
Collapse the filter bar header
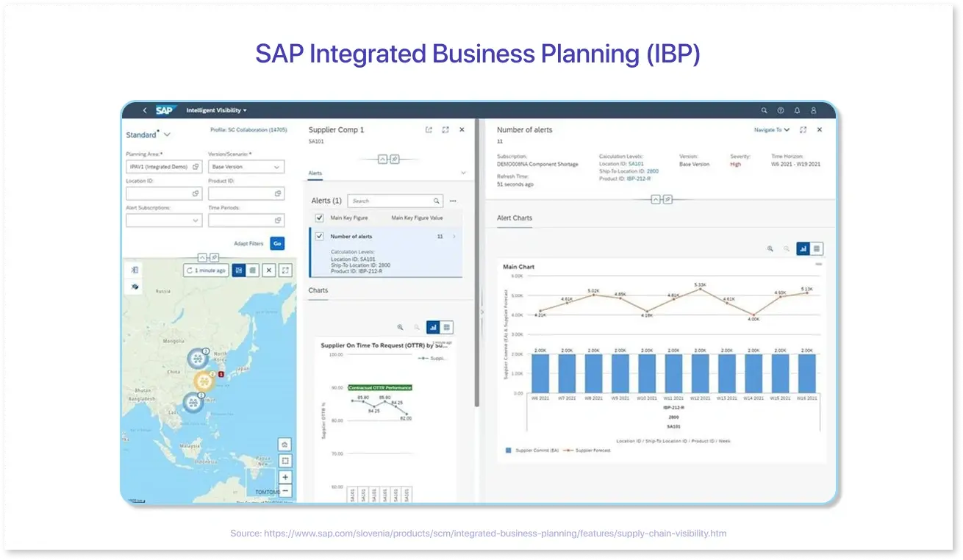[x=204, y=257]
